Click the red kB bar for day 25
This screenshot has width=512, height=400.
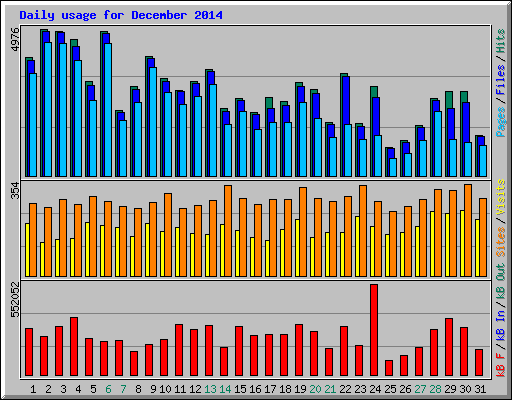[389, 368]
